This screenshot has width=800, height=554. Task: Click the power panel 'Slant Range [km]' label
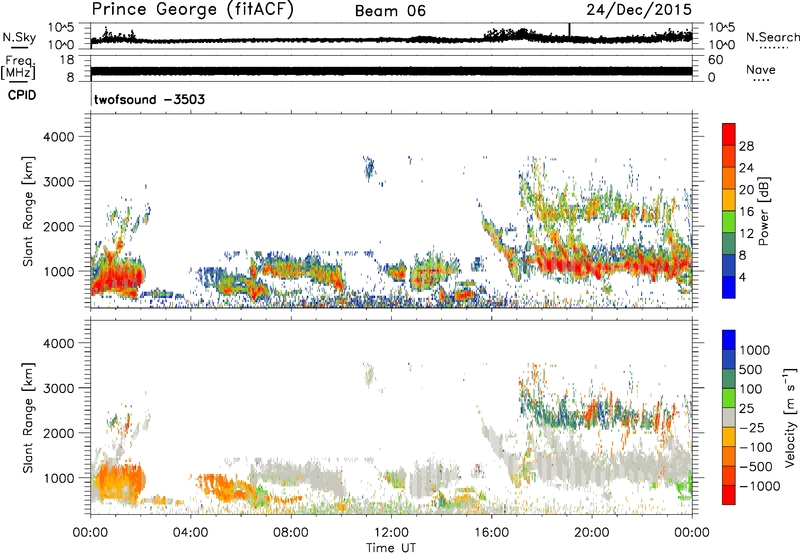pyautogui.click(x=28, y=211)
